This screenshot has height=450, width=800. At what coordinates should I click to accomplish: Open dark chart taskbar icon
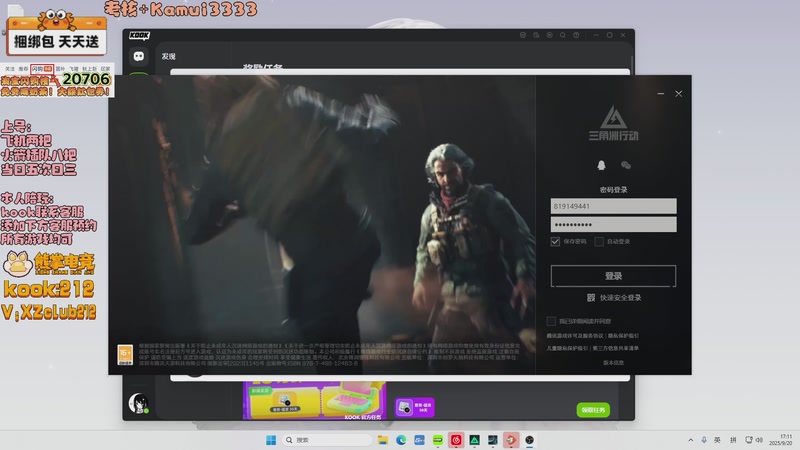tap(493, 440)
